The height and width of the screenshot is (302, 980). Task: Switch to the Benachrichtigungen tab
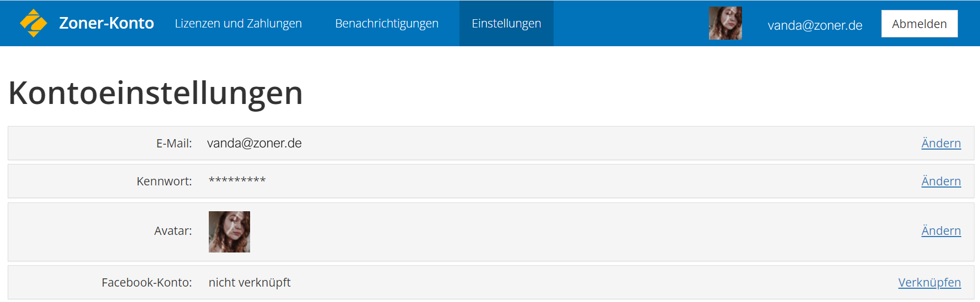[x=387, y=23]
